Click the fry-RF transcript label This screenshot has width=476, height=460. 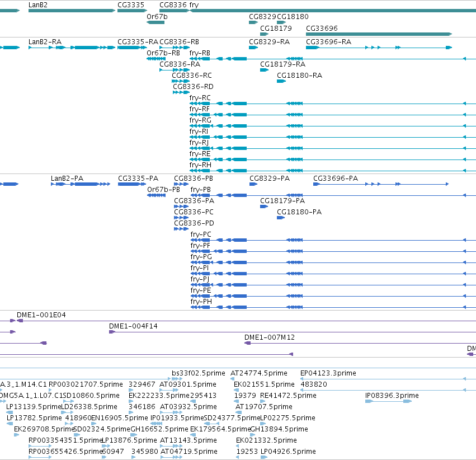pyautogui.click(x=200, y=109)
